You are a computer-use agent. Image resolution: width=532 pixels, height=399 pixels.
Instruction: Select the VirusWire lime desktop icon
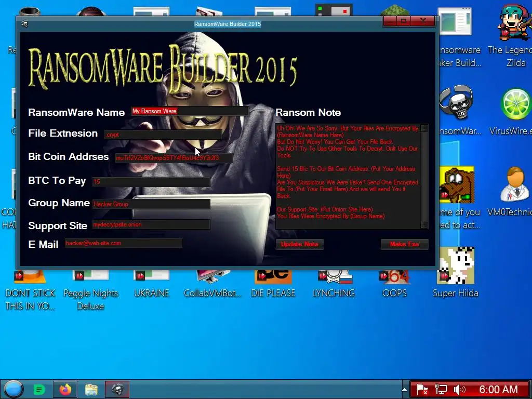pyautogui.click(x=513, y=112)
